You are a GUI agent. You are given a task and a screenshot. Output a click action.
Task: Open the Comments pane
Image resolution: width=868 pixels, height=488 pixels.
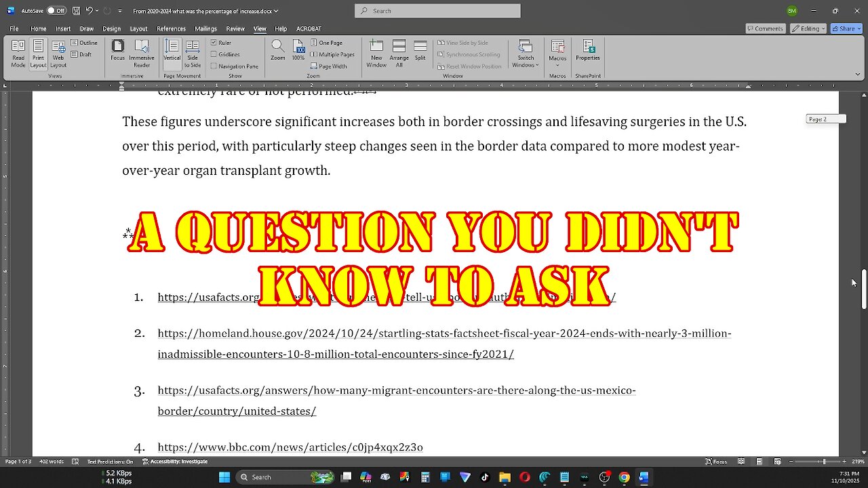(766, 28)
